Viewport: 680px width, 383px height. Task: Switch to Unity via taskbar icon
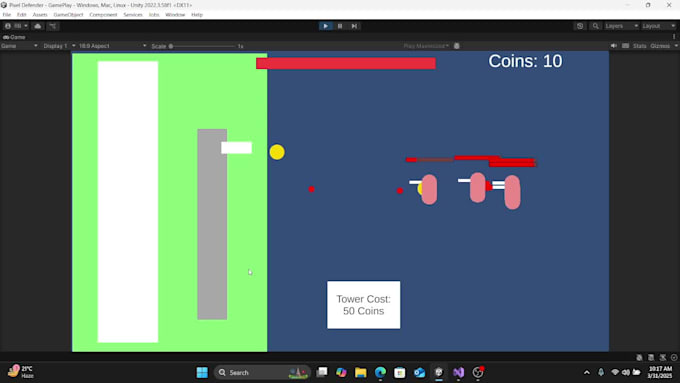[x=439, y=372]
